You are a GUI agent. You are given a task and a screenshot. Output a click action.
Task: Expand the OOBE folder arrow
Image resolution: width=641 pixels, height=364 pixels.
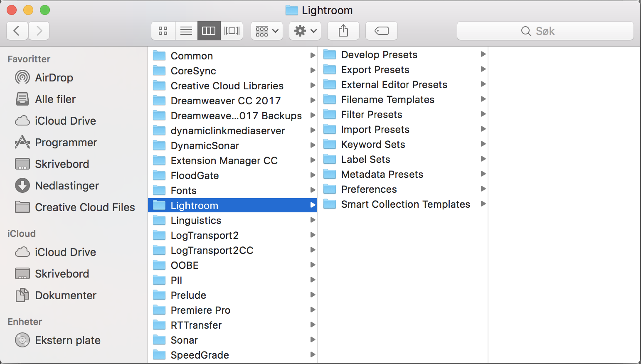click(x=313, y=265)
